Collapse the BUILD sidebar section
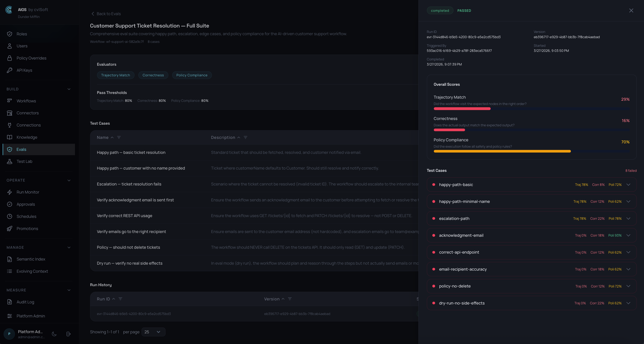The height and width of the screenshot is (344, 644). [x=69, y=89]
